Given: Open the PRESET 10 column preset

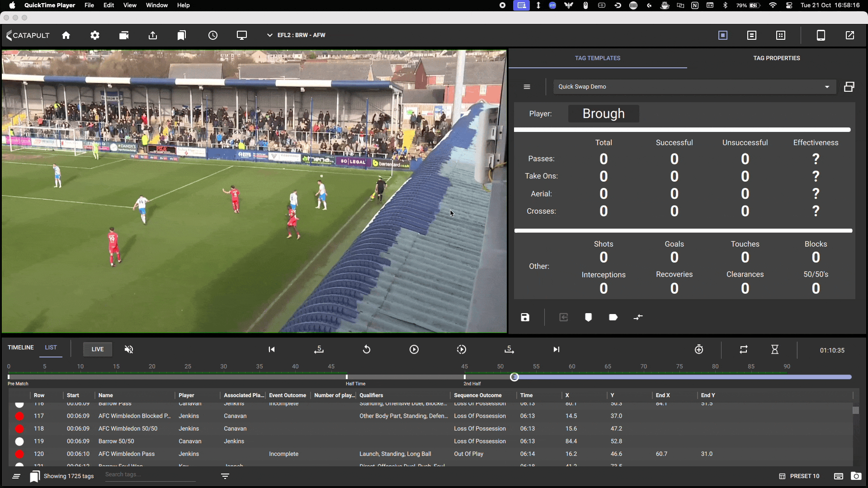Looking at the screenshot, I should pos(799,476).
